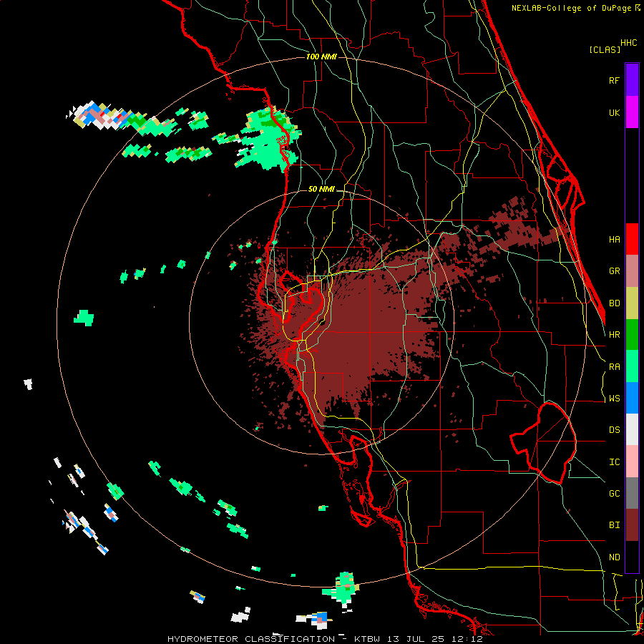Click the IC legend label

[x=614, y=462]
